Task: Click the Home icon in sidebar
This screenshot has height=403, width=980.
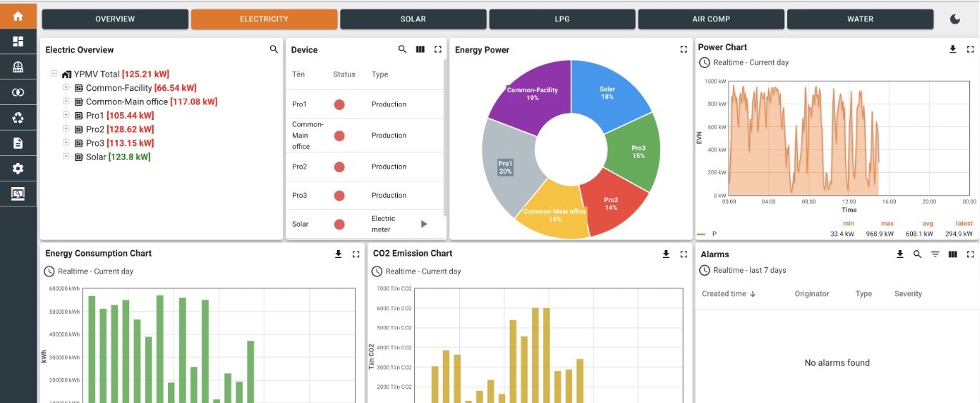Action: [18, 16]
